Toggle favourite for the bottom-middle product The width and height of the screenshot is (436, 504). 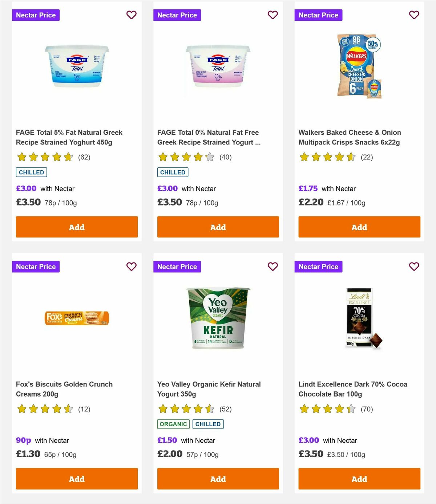coord(272,266)
